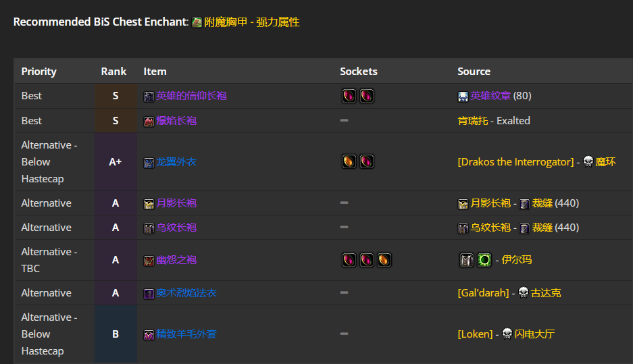Screen dimensions: 633x364
Task: Click the 裁缝 tailoring profession icon for 月影长袍
Action: (524, 204)
